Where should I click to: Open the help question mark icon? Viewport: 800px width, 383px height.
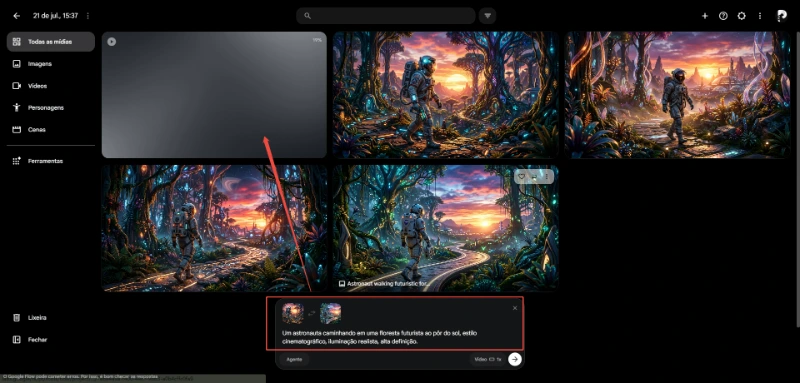pyautogui.click(x=723, y=16)
